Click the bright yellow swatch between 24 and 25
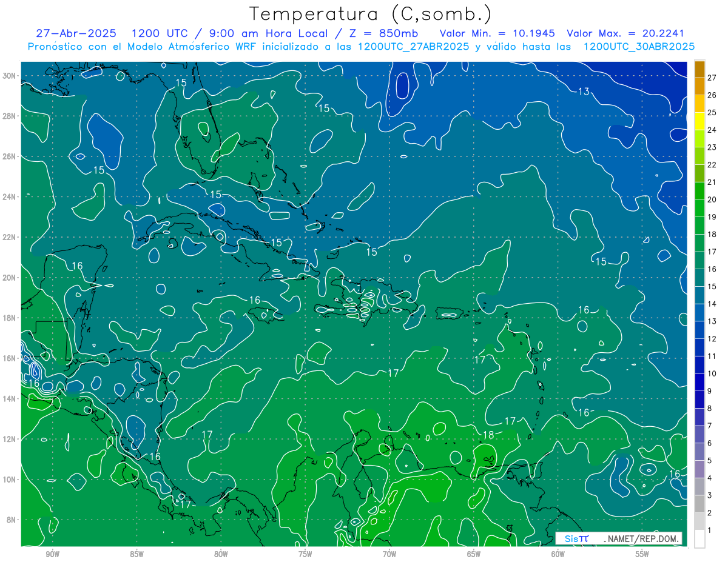This screenshot has width=728, height=562. point(699,121)
